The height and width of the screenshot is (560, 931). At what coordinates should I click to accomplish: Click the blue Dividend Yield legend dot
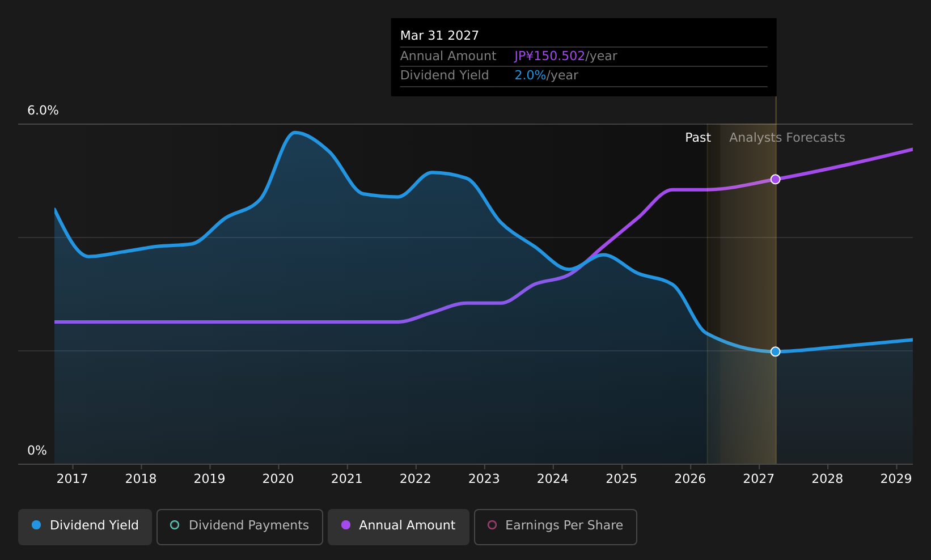[x=36, y=525]
